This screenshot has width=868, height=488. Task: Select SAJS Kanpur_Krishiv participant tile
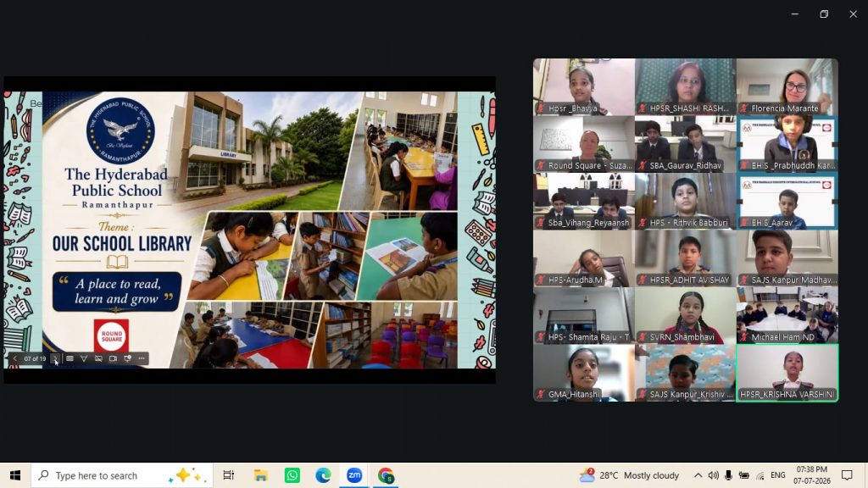pyautogui.click(x=685, y=373)
